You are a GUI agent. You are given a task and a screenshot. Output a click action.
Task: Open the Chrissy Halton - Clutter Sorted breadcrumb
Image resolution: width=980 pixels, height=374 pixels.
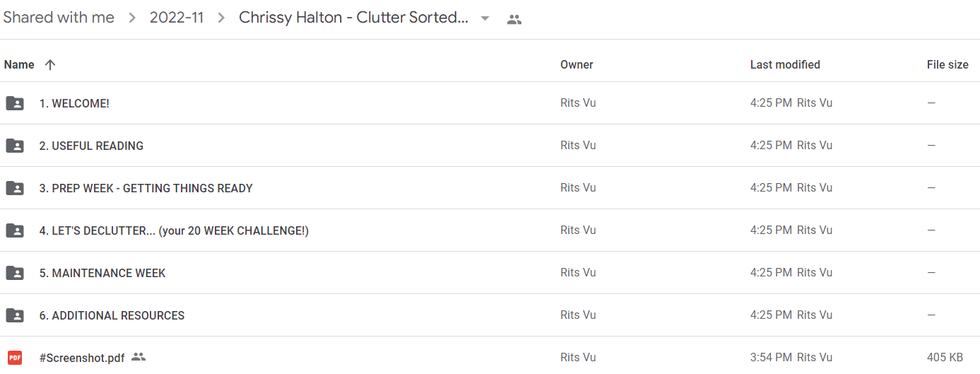pos(353,18)
